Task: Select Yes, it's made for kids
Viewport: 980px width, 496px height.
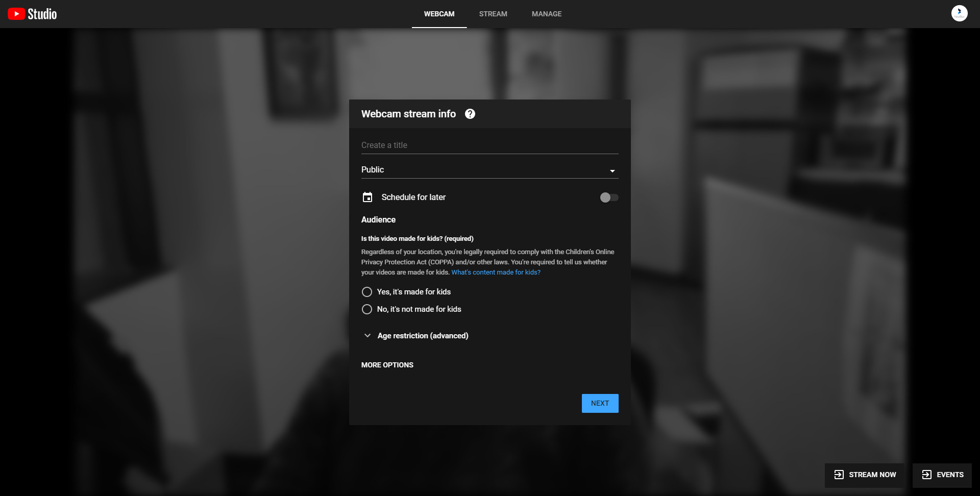Action: [x=406, y=292]
